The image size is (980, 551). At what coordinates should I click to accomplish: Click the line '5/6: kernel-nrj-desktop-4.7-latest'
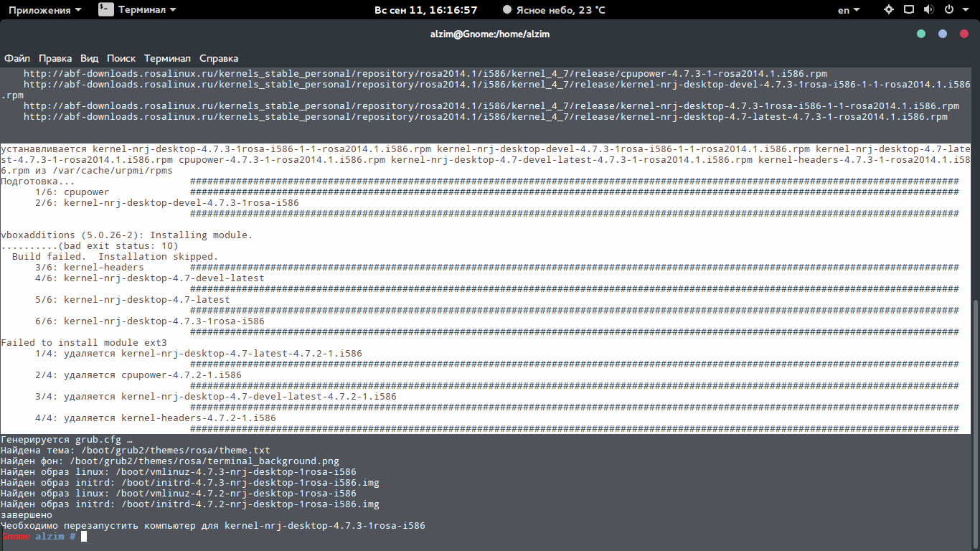coord(133,300)
